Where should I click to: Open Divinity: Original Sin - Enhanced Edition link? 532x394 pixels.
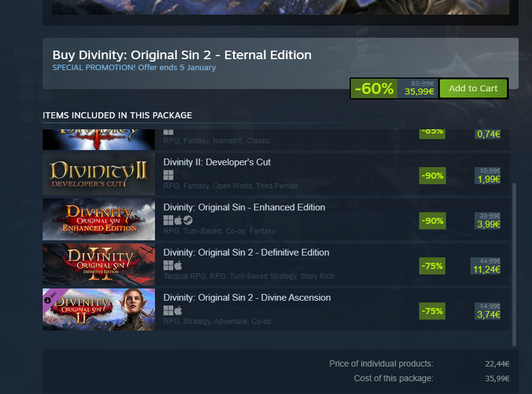tap(244, 207)
